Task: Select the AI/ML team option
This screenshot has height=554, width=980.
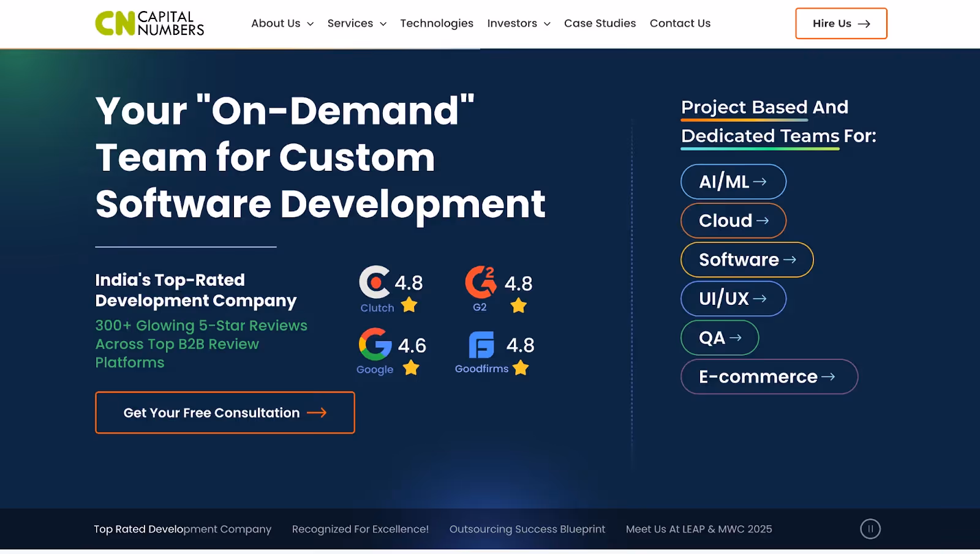Action: pyautogui.click(x=733, y=182)
